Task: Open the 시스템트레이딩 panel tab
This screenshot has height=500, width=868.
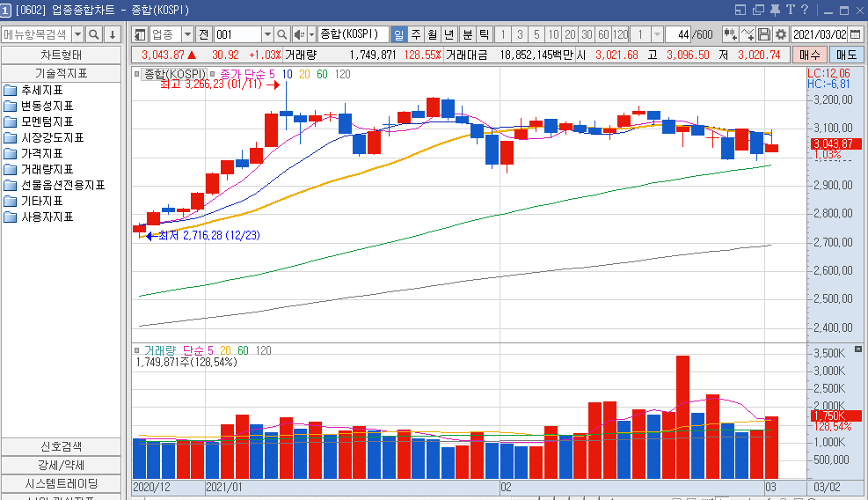Action: [x=61, y=483]
